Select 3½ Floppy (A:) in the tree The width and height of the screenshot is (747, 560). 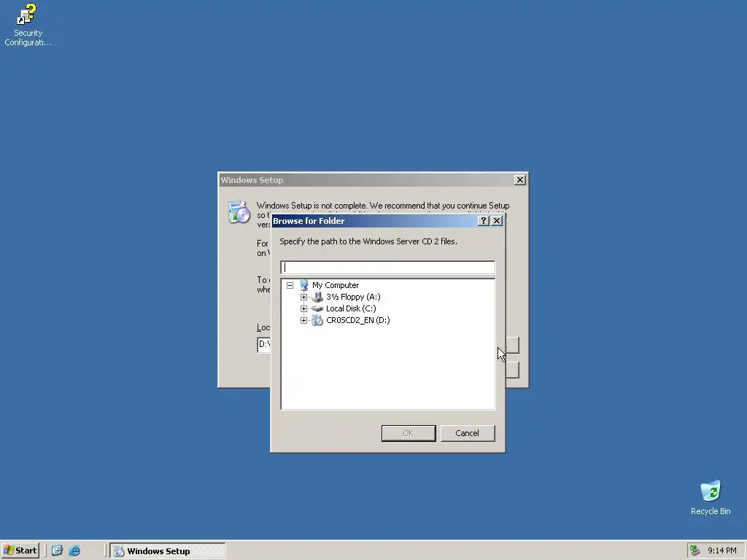click(353, 297)
